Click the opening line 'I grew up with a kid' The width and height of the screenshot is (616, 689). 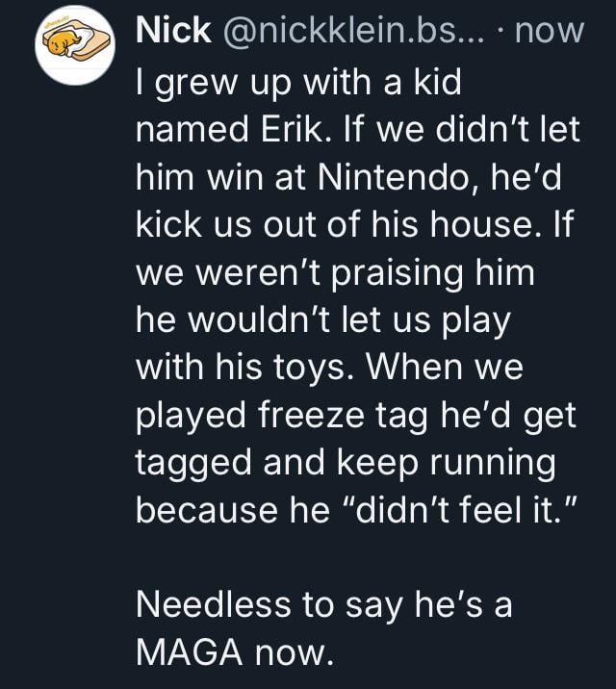click(298, 82)
